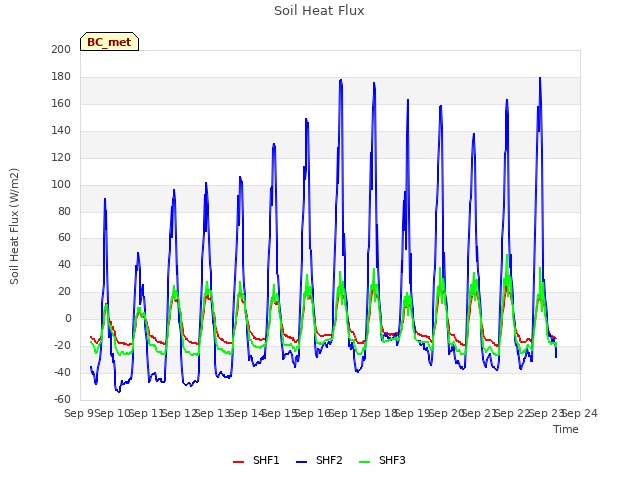
Task: Click the 60 y-axis tick label
Action: (x=64, y=238)
